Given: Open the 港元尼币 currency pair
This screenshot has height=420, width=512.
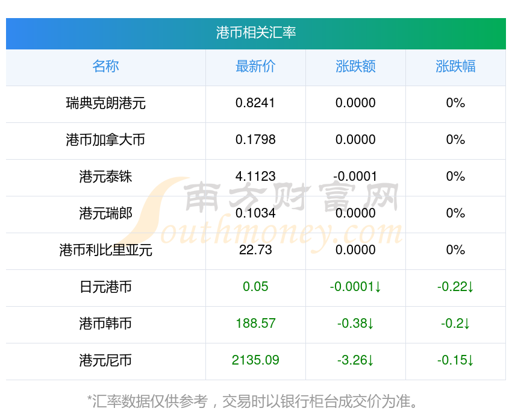Looking at the screenshot, I should 105,360.
